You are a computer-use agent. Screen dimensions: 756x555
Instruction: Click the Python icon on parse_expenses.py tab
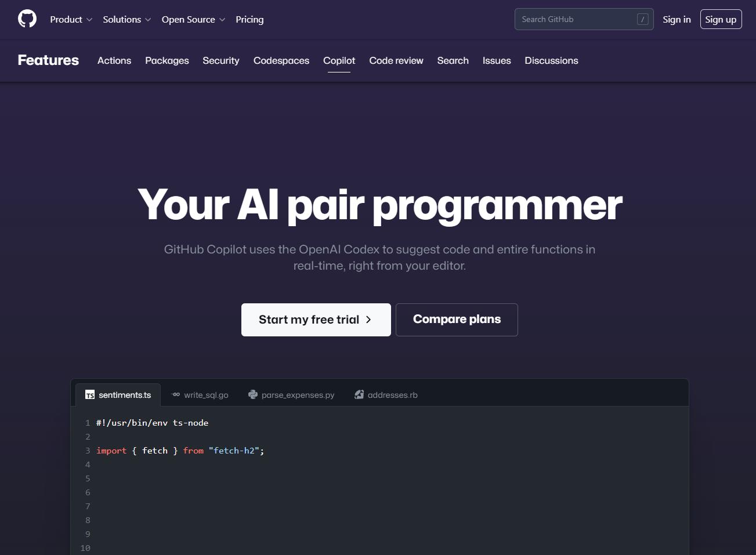pos(253,395)
